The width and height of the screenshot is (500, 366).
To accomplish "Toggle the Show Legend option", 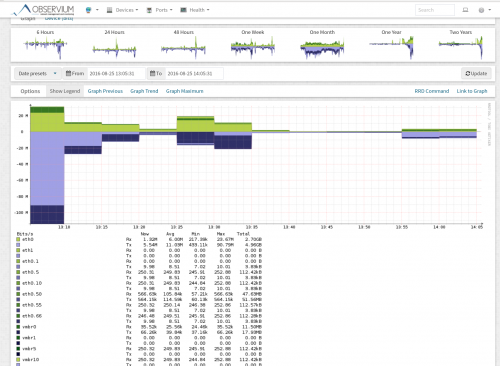I will pos(65,91).
